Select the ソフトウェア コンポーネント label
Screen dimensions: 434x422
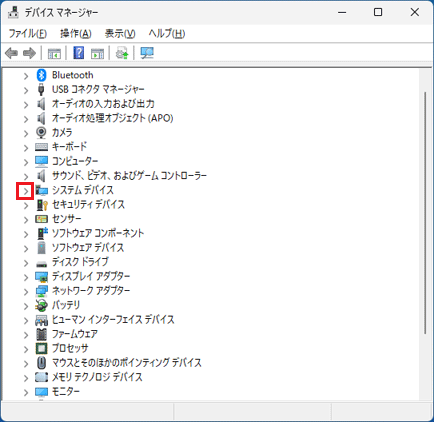[98, 233]
